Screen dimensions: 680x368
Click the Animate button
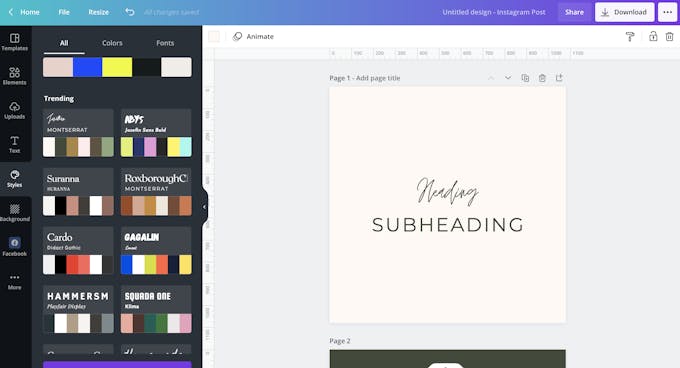(x=253, y=36)
